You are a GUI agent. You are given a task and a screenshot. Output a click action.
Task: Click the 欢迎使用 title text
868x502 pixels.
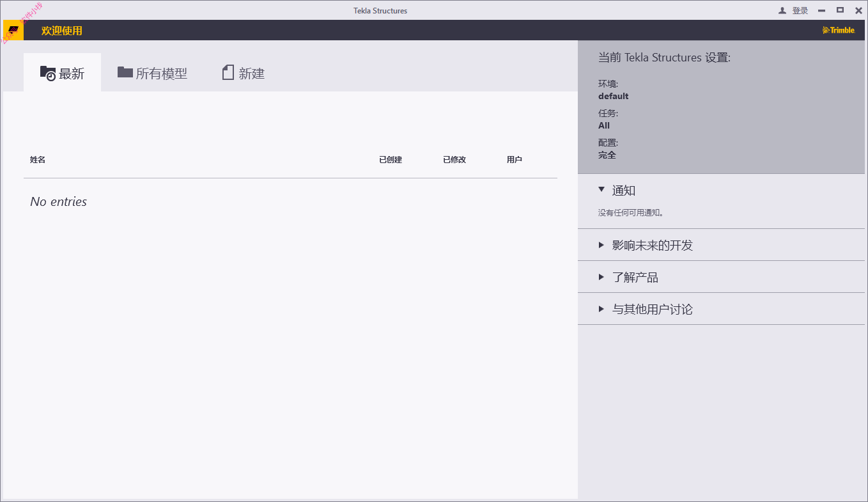(62, 31)
